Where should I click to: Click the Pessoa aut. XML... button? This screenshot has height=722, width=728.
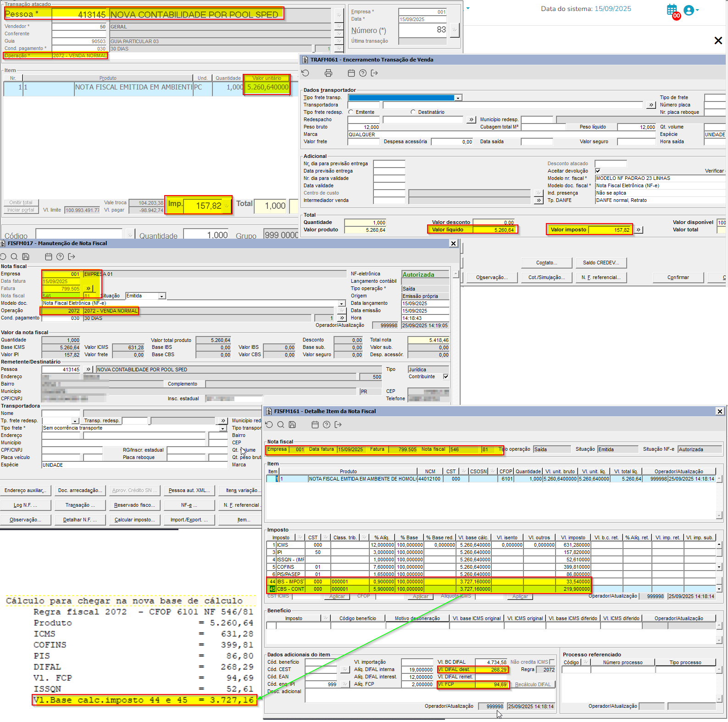(189, 490)
